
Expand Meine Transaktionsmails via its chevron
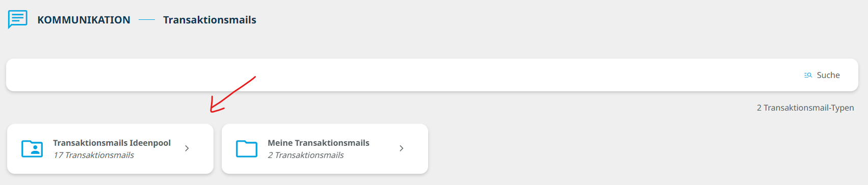[402, 148]
